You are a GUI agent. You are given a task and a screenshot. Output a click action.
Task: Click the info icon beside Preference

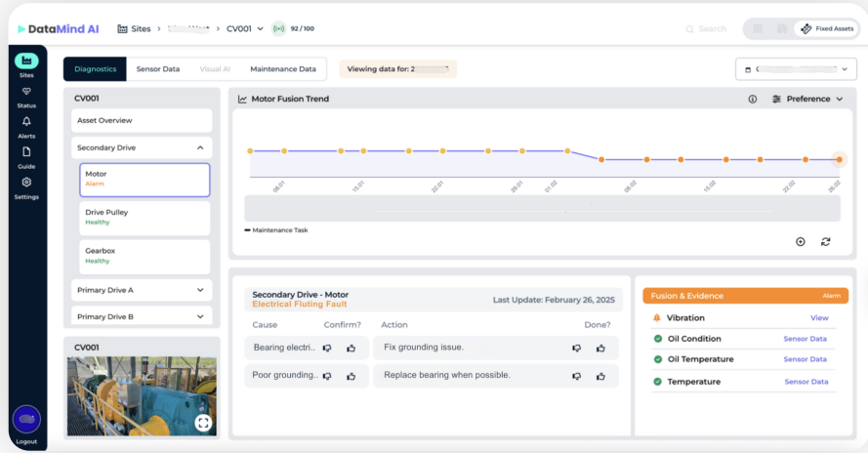coord(753,99)
